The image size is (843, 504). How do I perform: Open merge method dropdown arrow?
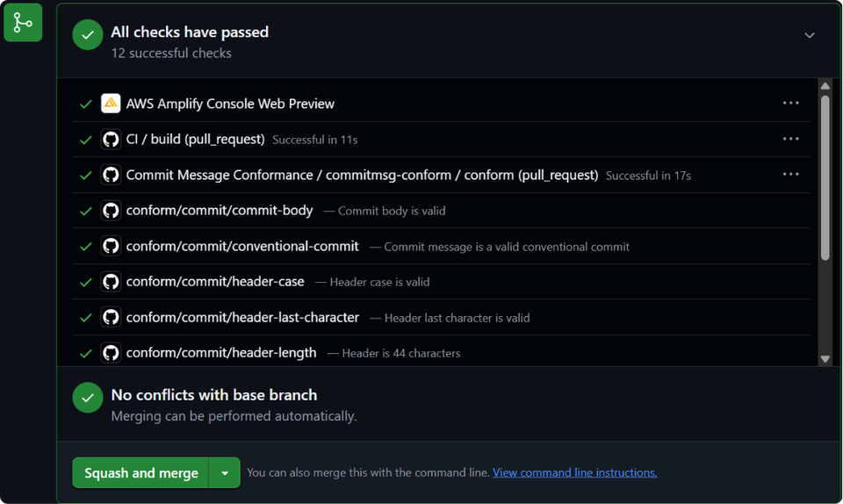pyautogui.click(x=225, y=473)
